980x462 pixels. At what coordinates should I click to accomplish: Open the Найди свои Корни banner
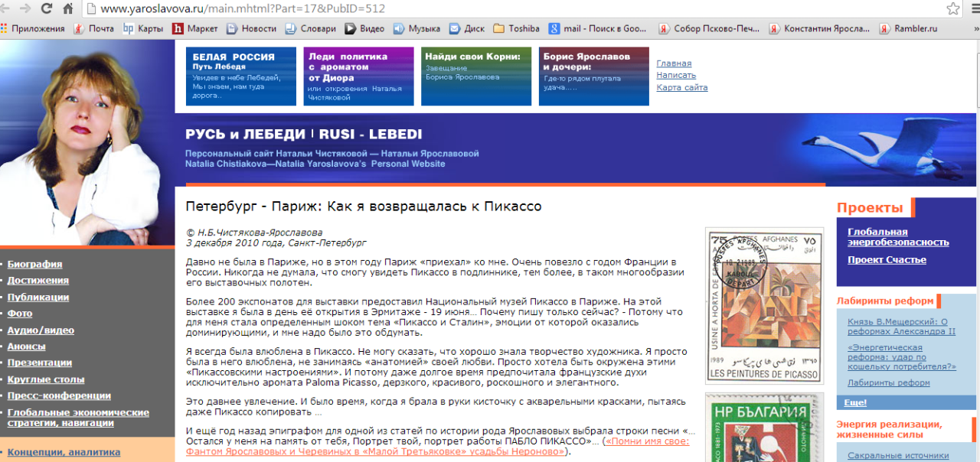pyautogui.click(x=476, y=76)
